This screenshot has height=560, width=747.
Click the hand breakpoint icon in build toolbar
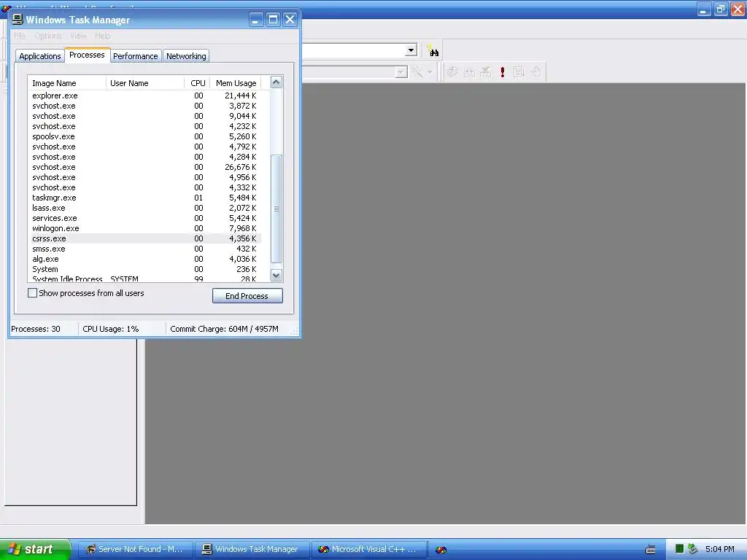pyautogui.click(x=536, y=72)
